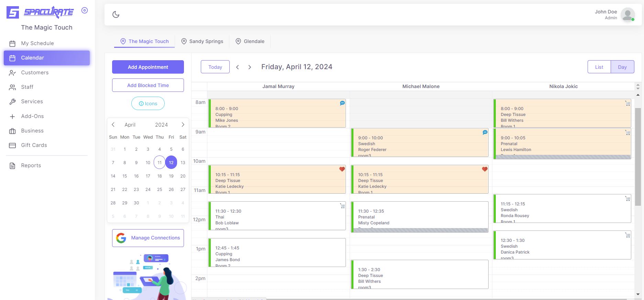644x300 pixels.
Task: Select April 19 in mini calendar
Action: click(x=171, y=176)
